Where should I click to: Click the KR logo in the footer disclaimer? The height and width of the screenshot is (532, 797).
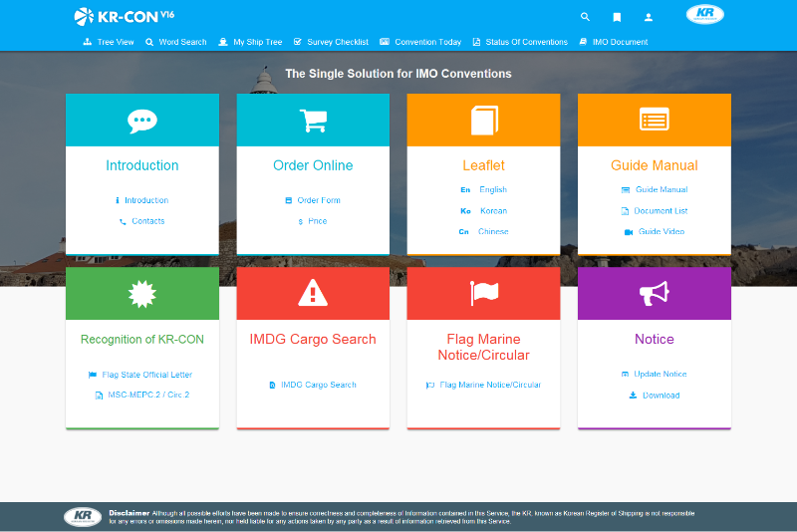click(x=83, y=517)
